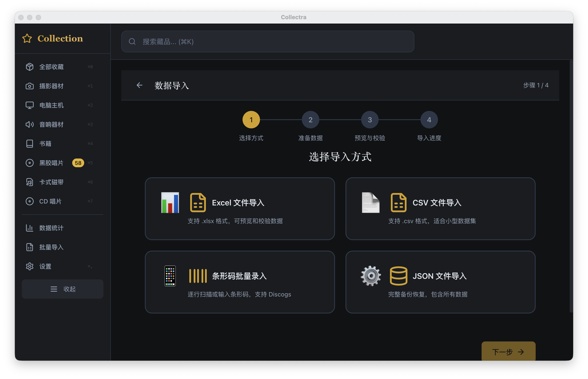
Task: Click the 导入进度 step label
Action: tap(429, 138)
